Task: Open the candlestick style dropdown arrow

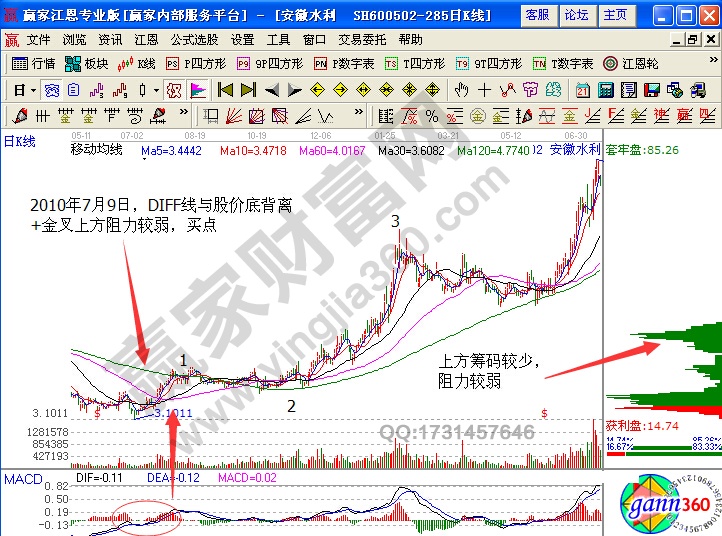Action: [x=155, y=90]
